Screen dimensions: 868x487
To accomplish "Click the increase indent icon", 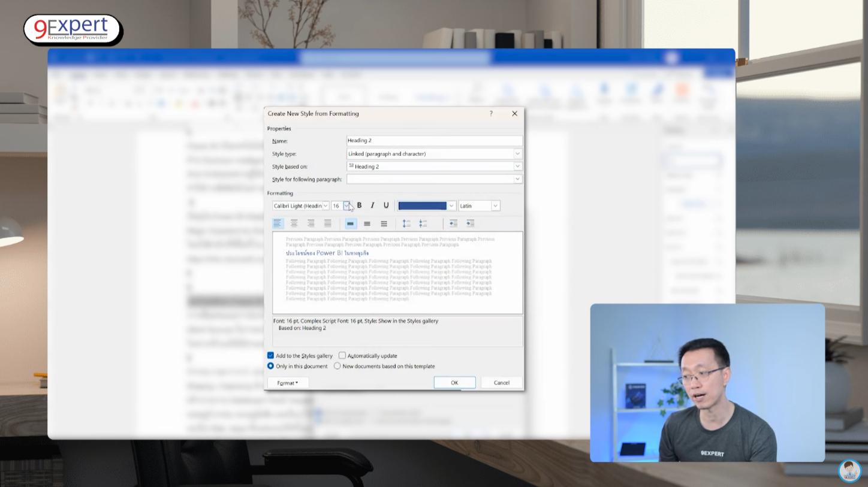I will coord(470,223).
